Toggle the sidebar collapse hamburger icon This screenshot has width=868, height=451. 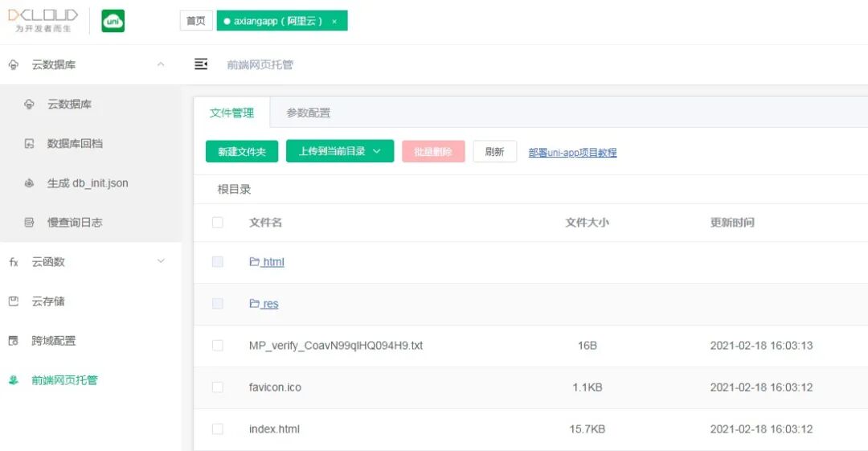[201, 64]
